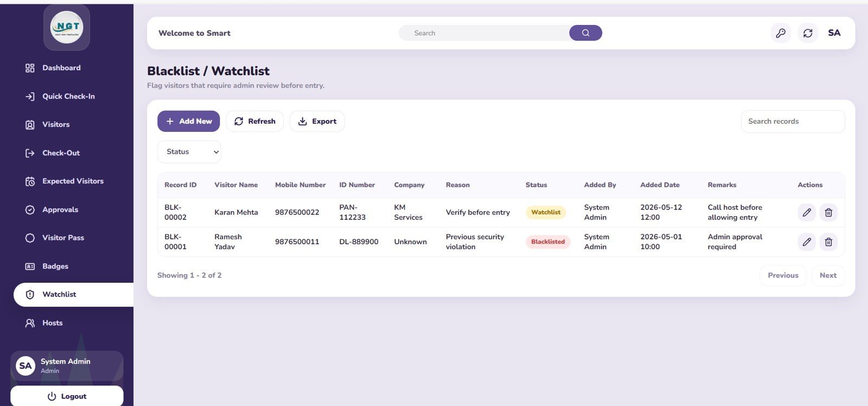Click the Add New button
This screenshot has width=868, height=406.
click(x=188, y=121)
